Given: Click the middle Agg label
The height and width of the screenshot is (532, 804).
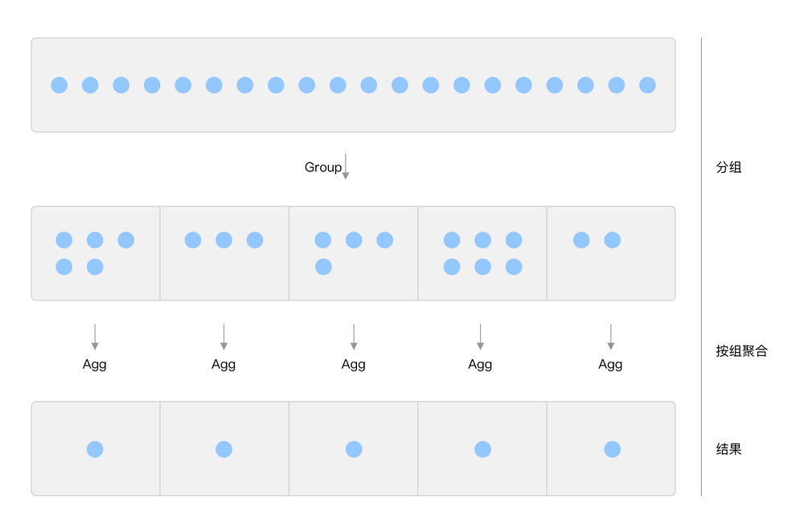Looking at the screenshot, I should click(354, 364).
